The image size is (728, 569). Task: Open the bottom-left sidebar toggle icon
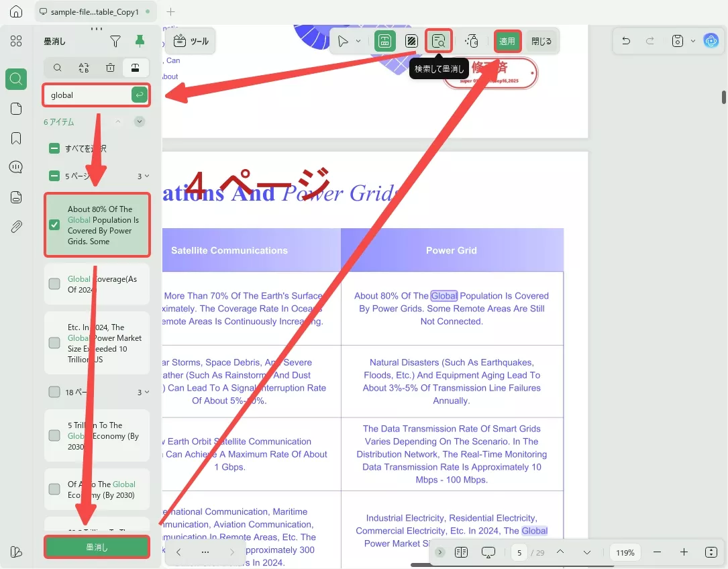coord(16,552)
